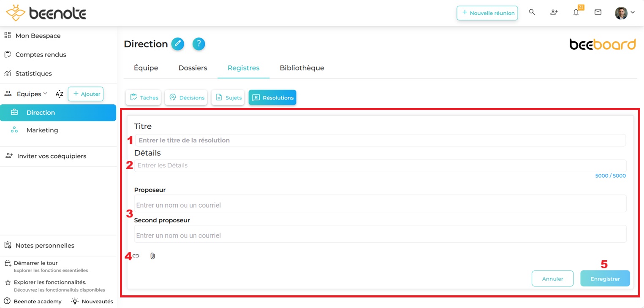
Task: Open the notifications bell icon
Action: pyautogui.click(x=576, y=12)
